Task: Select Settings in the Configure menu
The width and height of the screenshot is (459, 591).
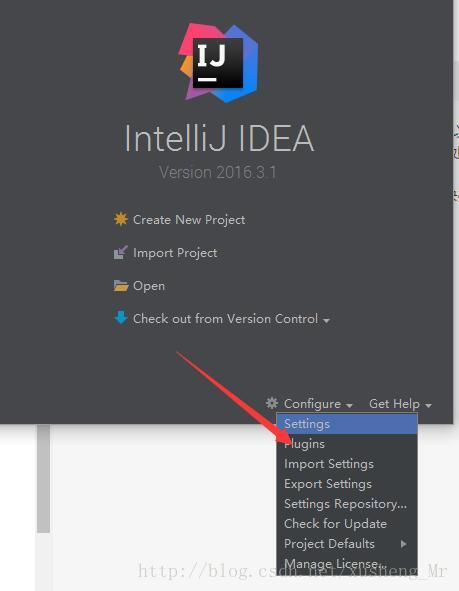Action: coord(347,424)
